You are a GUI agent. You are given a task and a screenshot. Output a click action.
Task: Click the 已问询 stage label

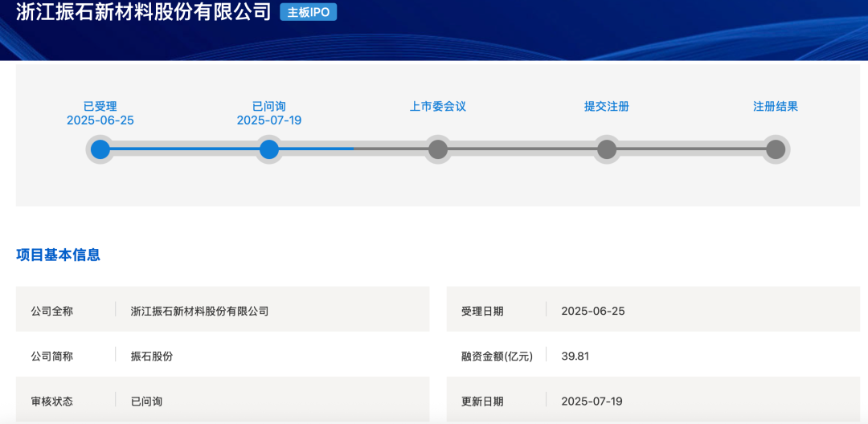(269, 107)
